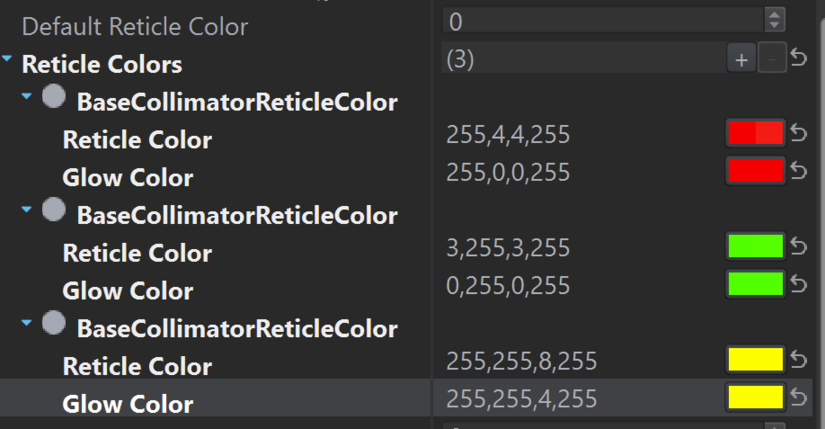The image size is (825, 429).
Task: Click the plus icon to add a reticle color
Action: click(740, 60)
